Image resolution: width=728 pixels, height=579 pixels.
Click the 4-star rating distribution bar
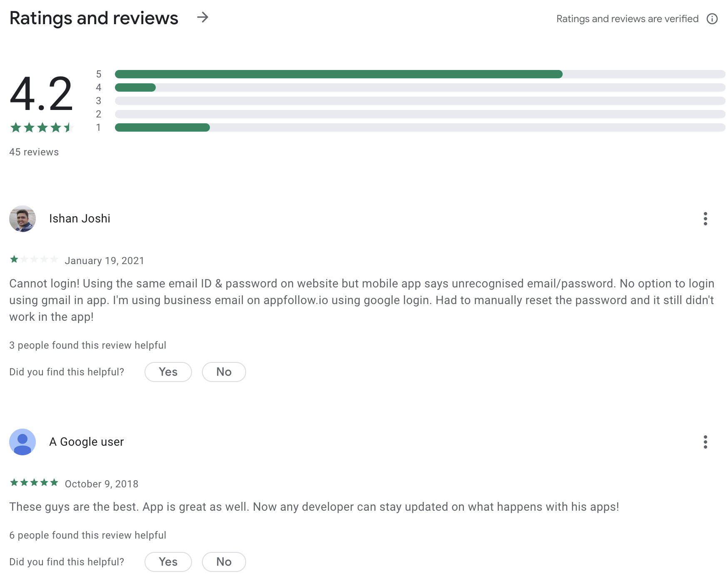pos(420,87)
